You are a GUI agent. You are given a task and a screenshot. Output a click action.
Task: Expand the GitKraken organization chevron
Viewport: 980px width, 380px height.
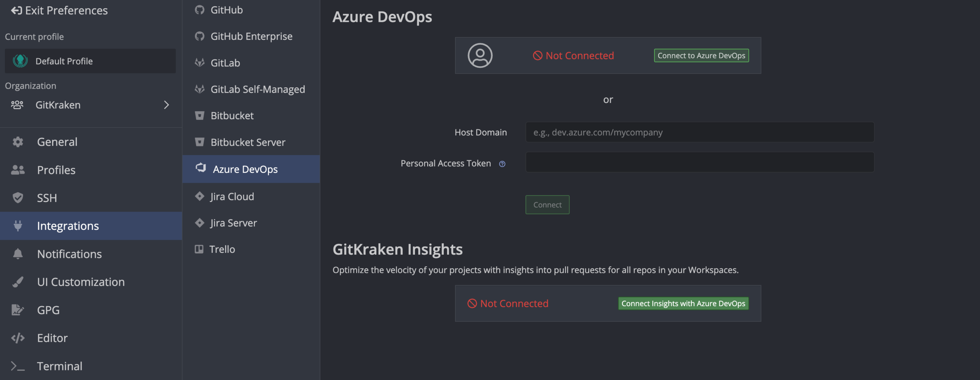pos(166,105)
